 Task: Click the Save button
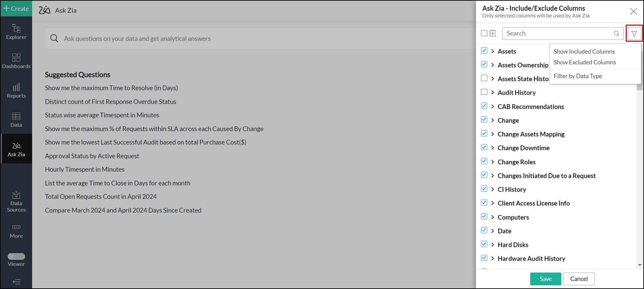click(x=545, y=279)
